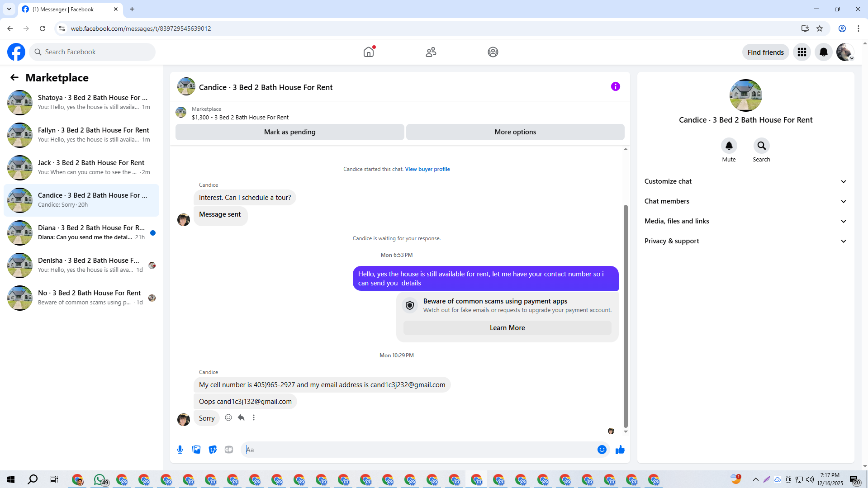Open the taskbar volume control
The width and height of the screenshot is (868, 488).
[x=810, y=479]
